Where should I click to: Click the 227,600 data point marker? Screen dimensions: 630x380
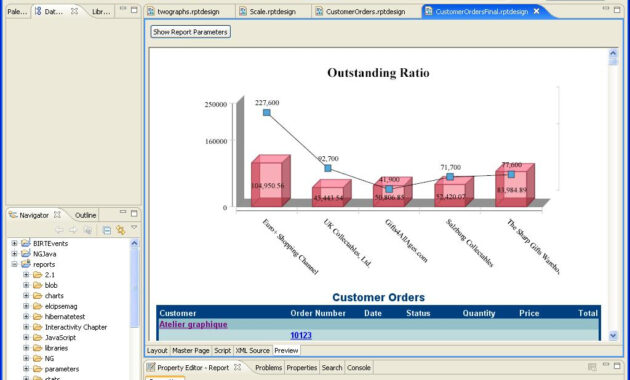[267, 112]
